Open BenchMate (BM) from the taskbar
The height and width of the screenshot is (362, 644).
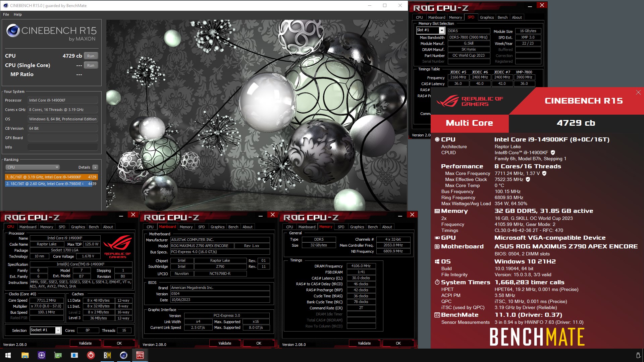pos(107,355)
